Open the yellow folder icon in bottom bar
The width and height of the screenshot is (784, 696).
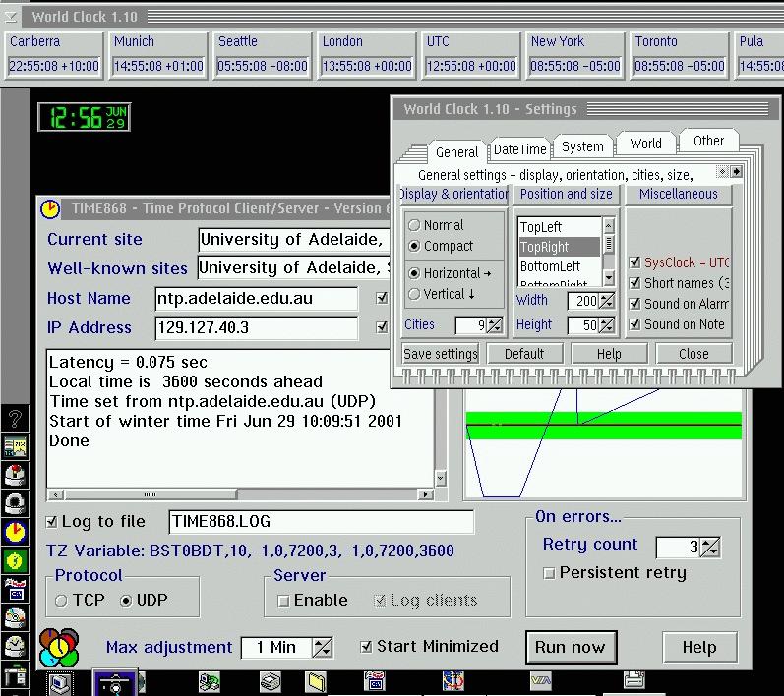(317, 682)
